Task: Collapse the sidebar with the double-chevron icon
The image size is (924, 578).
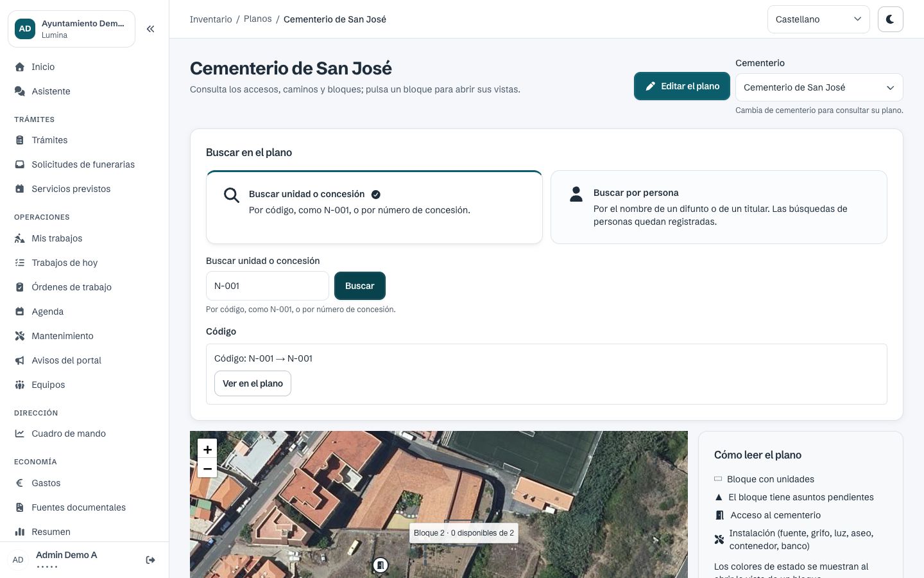Action: click(x=150, y=29)
